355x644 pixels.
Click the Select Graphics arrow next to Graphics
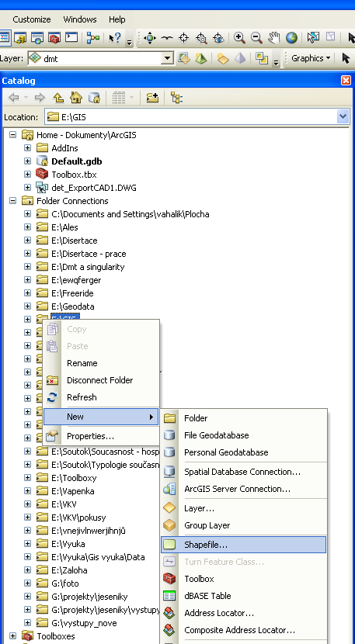click(346, 58)
